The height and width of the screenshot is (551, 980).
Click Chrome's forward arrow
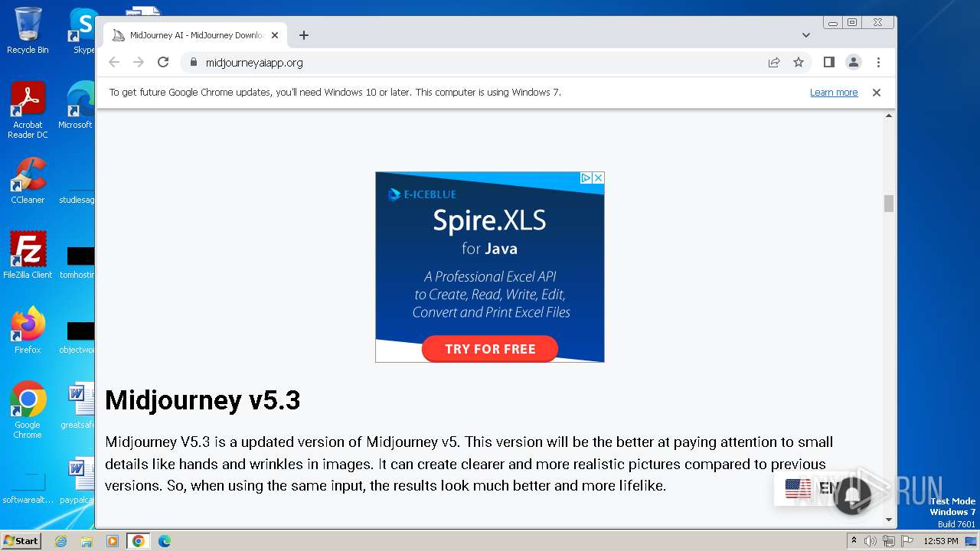pyautogui.click(x=139, y=63)
